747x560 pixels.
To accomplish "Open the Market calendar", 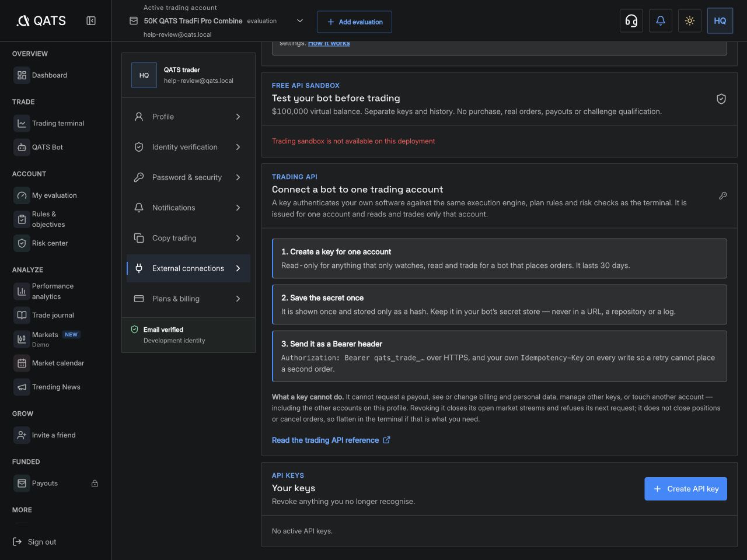I will (x=56, y=363).
